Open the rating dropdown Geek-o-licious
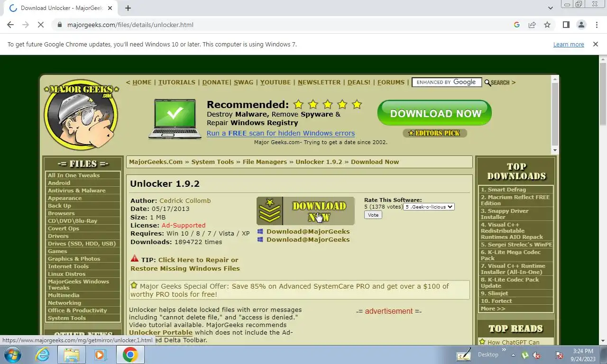Screen dimensions: 607x364 click(429, 207)
